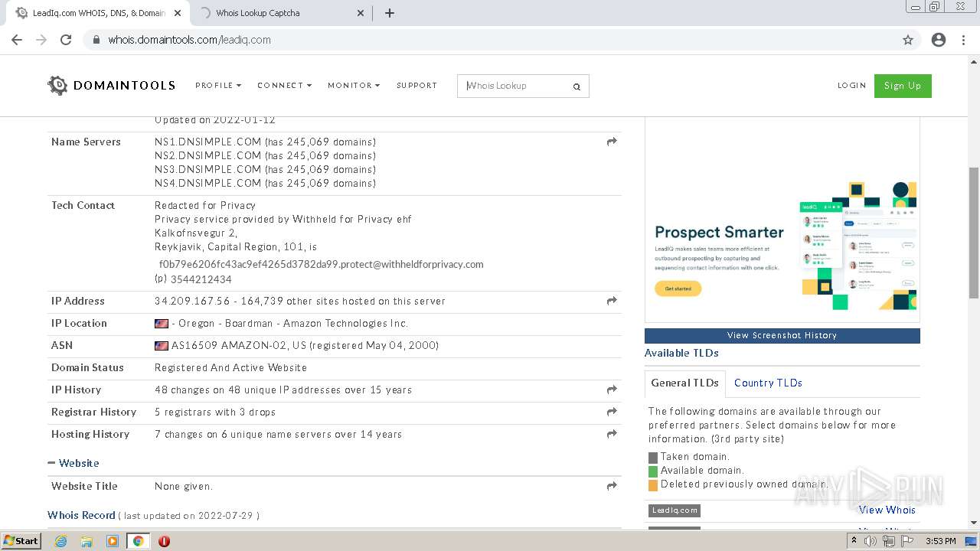The image size is (980, 551).
Task: Switch to the Country TLDs tab
Action: (x=768, y=383)
